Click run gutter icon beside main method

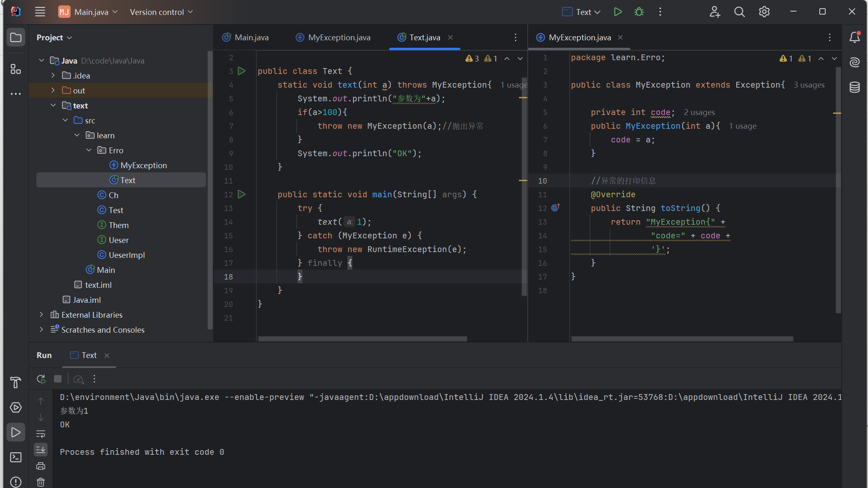click(241, 194)
